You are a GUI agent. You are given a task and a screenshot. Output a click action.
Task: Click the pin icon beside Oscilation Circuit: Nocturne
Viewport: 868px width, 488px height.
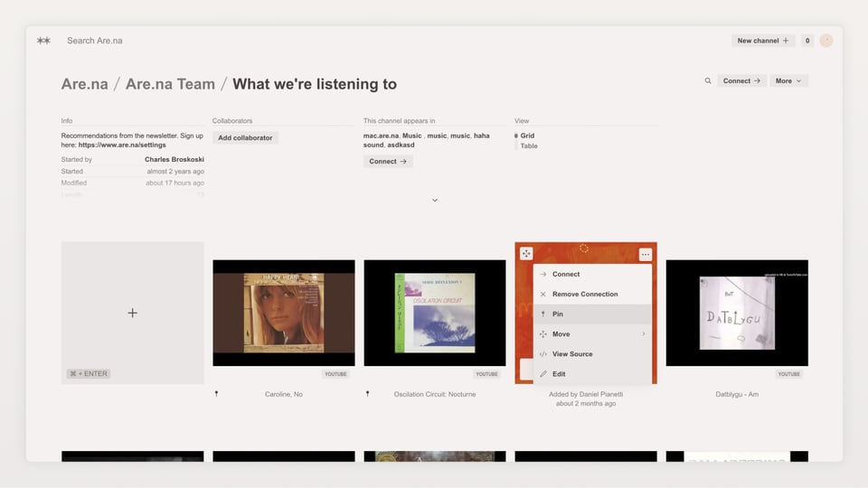point(367,394)
